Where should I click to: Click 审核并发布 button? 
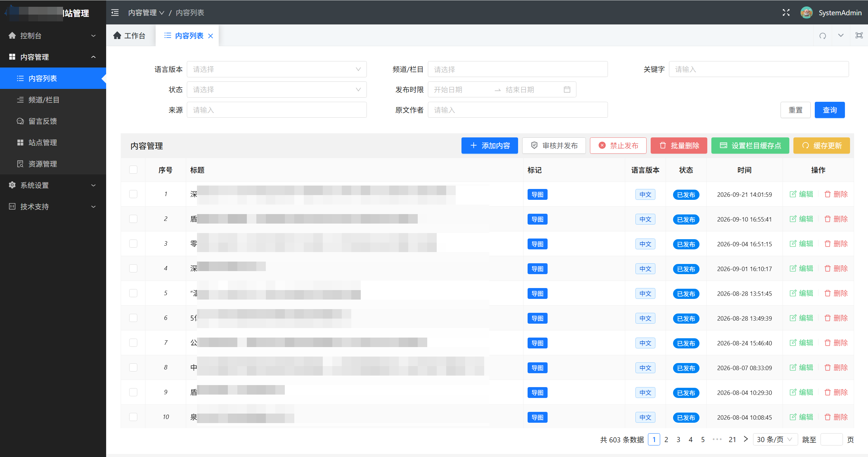coord(554,146)
